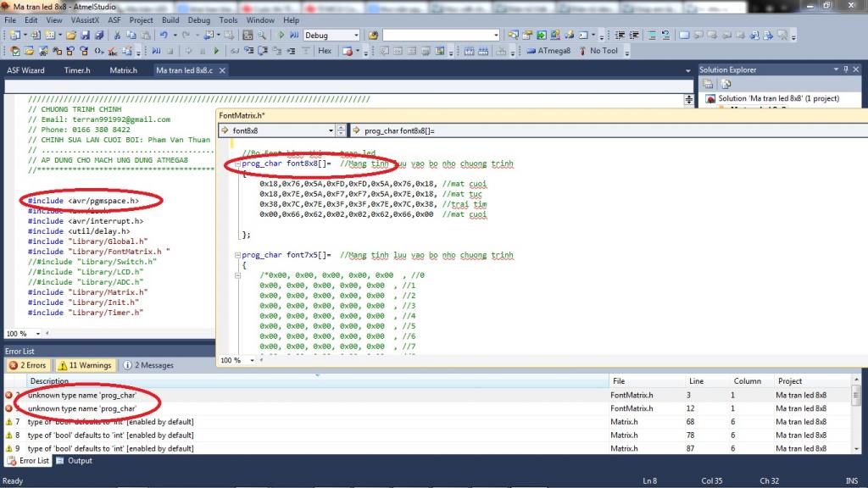Expand the font8x8 scope dropdown

(330, 130)
